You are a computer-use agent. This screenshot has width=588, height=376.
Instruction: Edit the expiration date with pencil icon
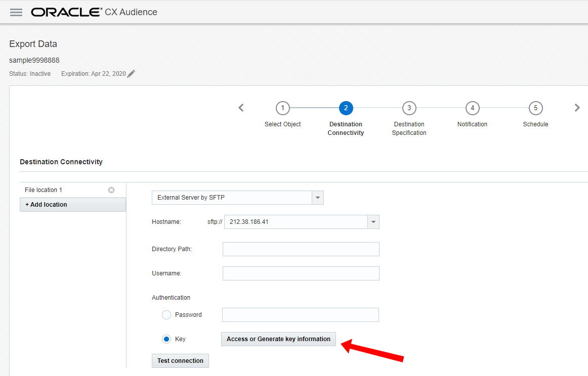131,73
